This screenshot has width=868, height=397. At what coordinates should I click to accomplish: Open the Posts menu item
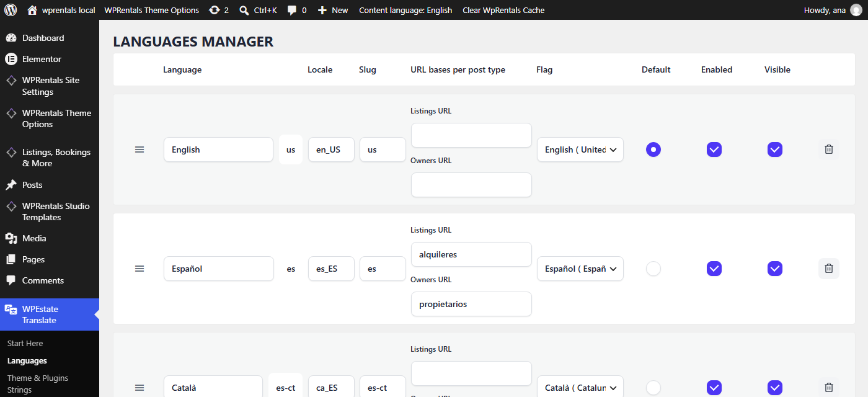(50, 185)
